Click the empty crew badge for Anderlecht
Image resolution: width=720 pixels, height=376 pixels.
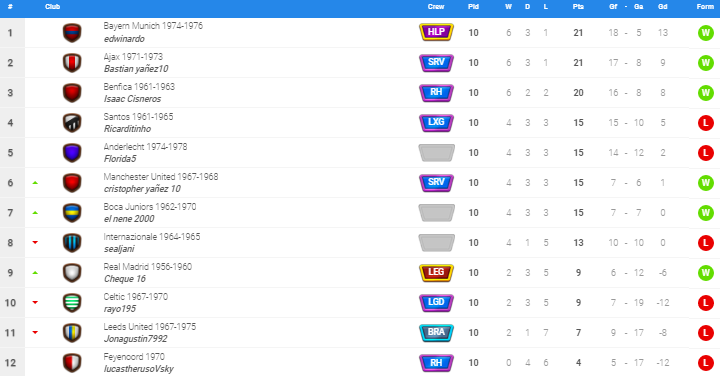[436, 152]
